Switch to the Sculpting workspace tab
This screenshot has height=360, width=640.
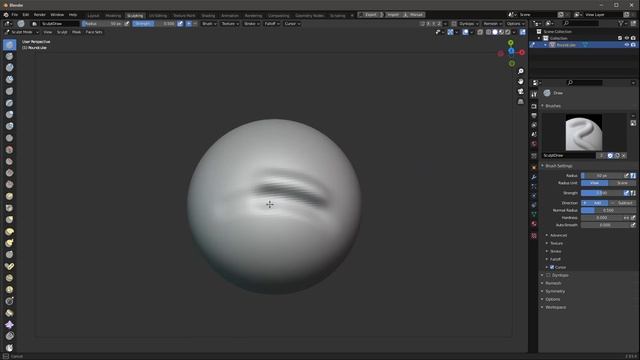point(135,16)
